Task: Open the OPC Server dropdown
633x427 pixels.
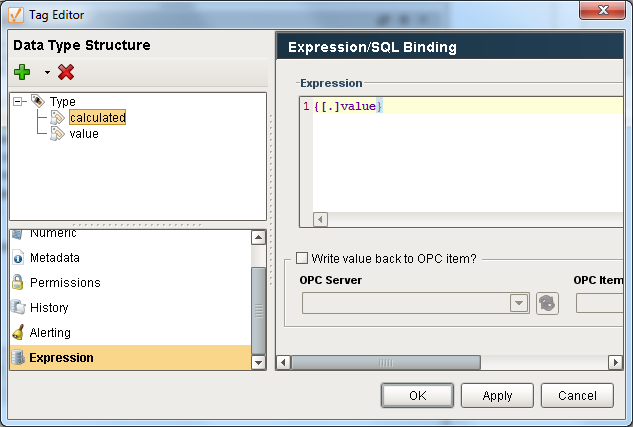Action: (x=519, y=304)
